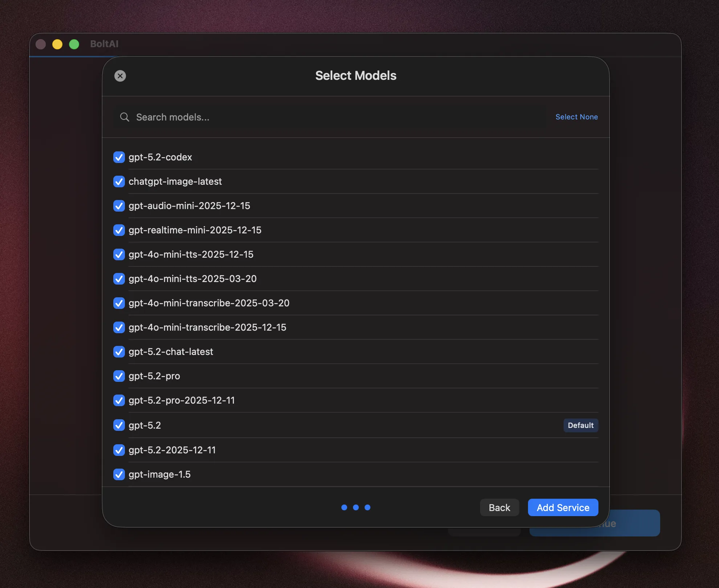Click the BoltAI window title
Screen dimensions: 719x588
pos(104,44)
